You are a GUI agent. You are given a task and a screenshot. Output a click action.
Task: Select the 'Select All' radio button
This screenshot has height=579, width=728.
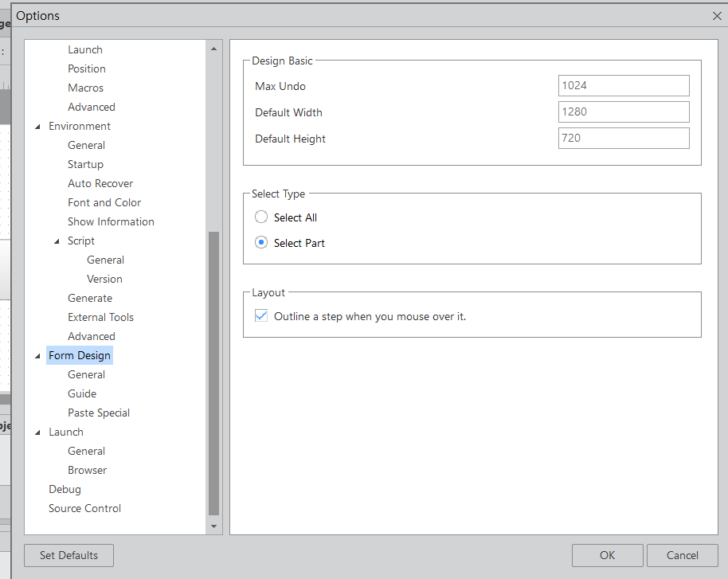tap(261, 217)
